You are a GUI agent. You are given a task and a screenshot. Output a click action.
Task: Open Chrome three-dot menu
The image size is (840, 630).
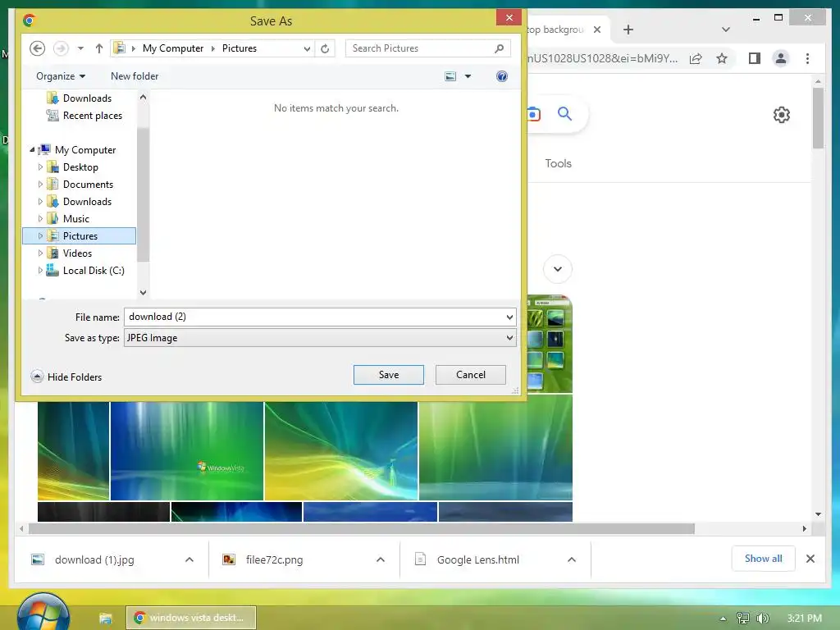point(807,58)
